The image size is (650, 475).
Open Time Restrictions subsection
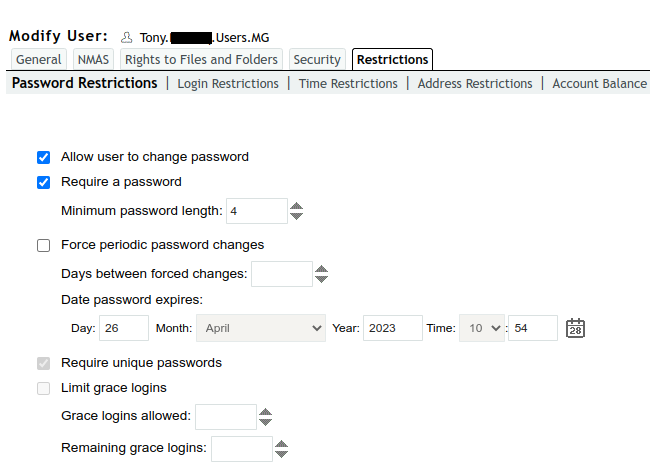(348, 84)
